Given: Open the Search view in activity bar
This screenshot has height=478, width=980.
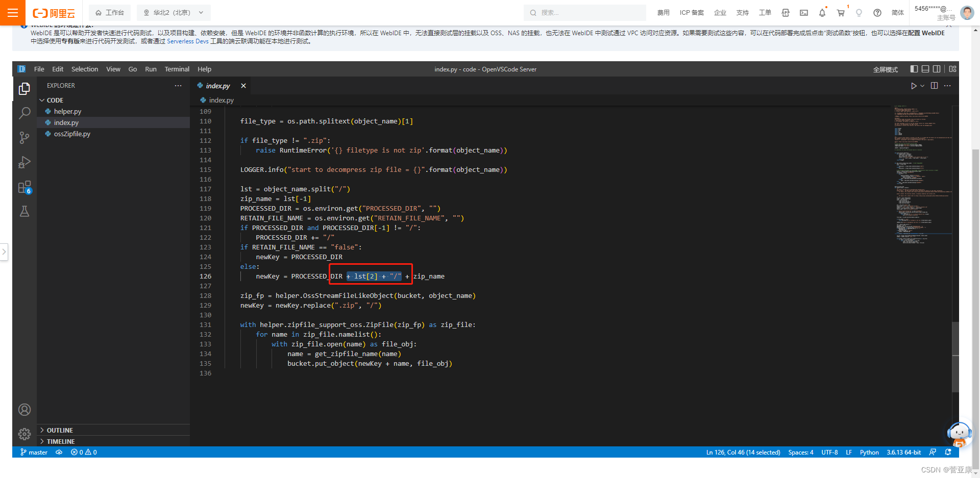Looking at the screenshot, I should [x=24, y=113].
